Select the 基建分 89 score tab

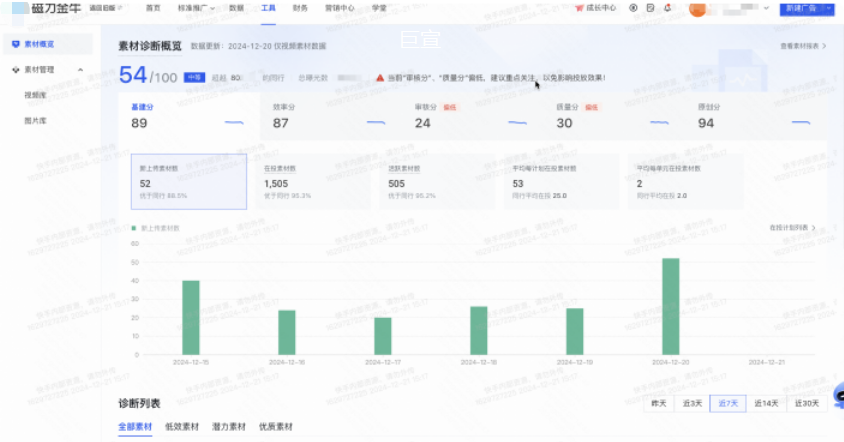(x=188, y=116)
